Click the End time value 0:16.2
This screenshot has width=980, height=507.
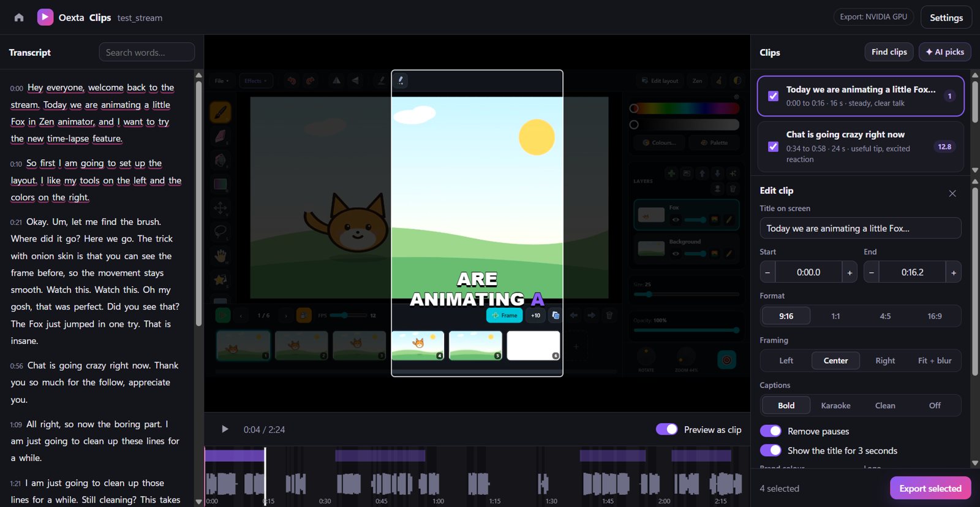(x=913, y=272)
